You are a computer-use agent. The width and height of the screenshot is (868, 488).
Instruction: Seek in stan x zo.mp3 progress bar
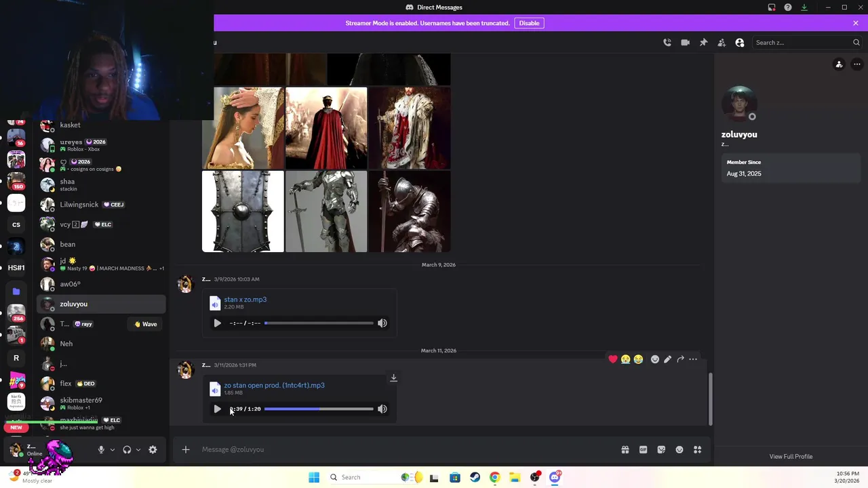pos(319,323)
